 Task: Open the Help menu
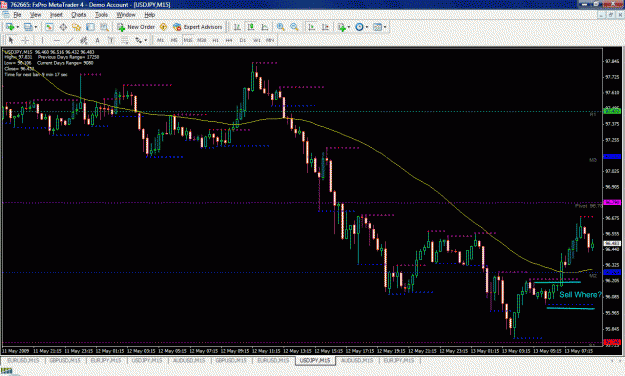coord(149,15)
